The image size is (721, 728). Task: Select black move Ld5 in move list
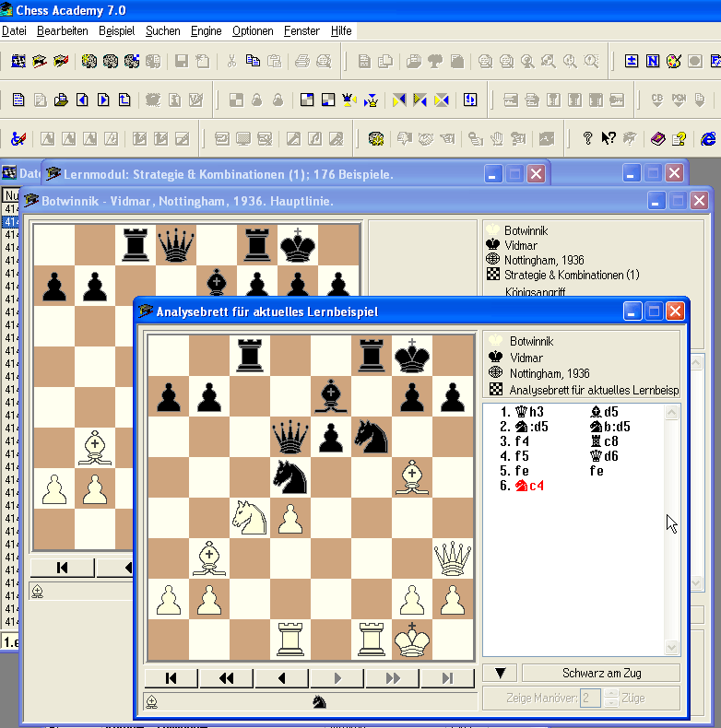pyautogui.click(x=604, y=412)
